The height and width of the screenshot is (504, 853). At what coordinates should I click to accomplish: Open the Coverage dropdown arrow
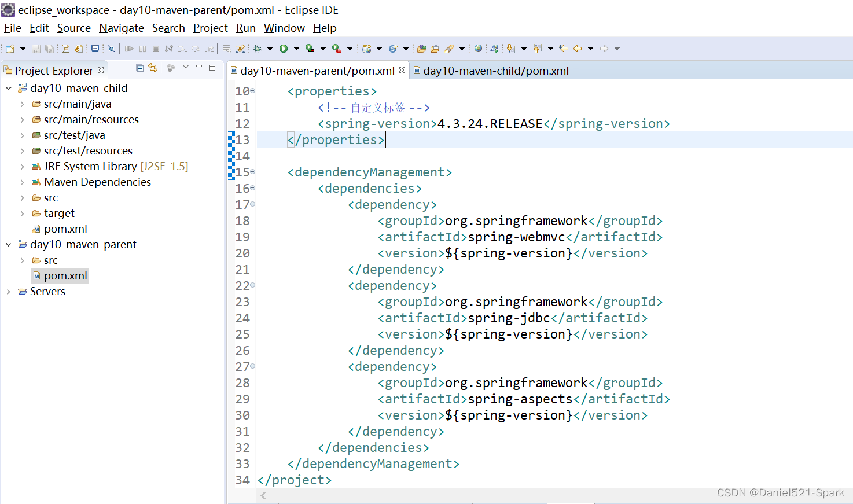click(323, 49)
